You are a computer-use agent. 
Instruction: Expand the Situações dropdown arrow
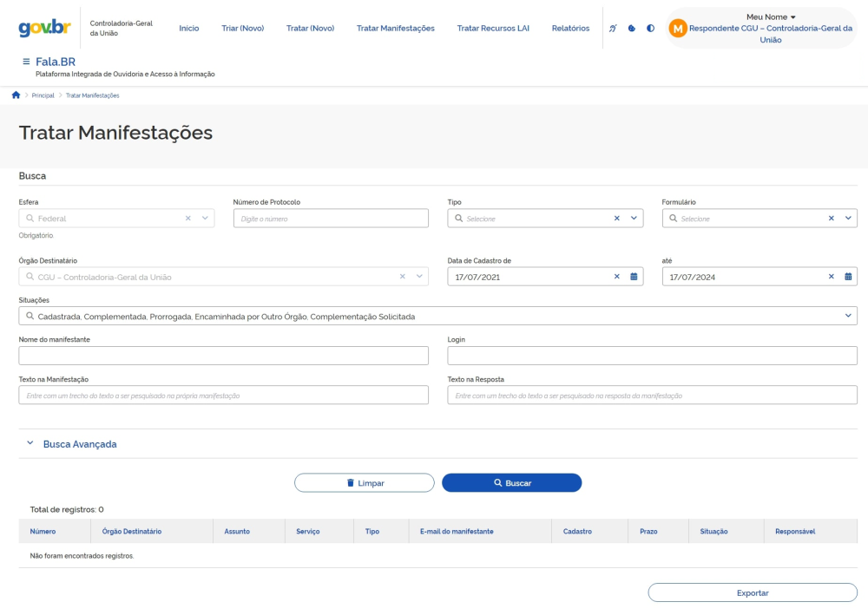click(848, 316)
